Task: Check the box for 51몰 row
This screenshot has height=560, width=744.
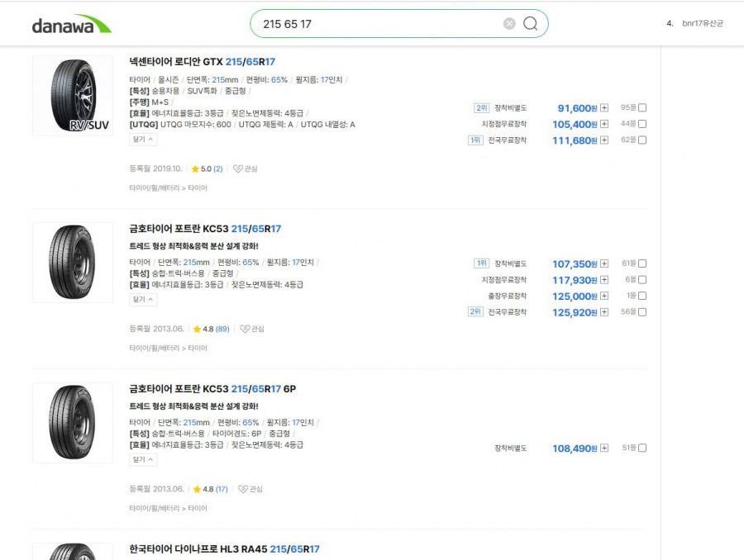Action: (642, 448)
